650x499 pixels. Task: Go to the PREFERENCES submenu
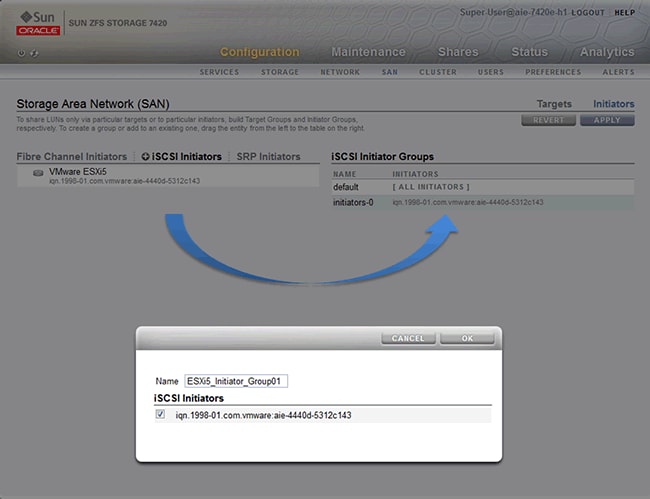click(x=553, y=72)
